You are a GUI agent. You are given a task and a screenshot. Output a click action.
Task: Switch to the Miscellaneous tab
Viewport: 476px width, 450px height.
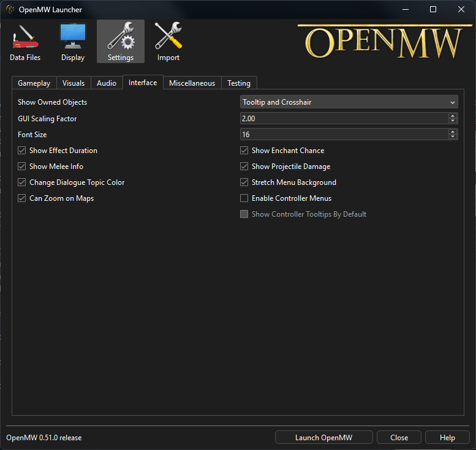[x=192, y=83]
